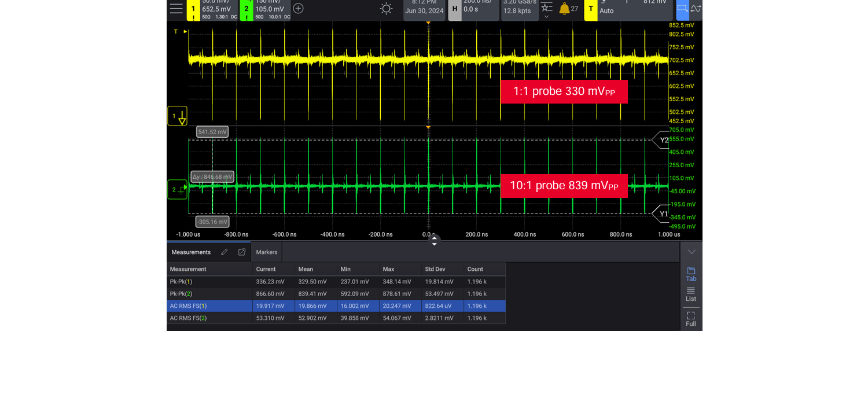Screen dimensions: 868x405
Task: Select the Measurements tab
Action: click(191, 252)
